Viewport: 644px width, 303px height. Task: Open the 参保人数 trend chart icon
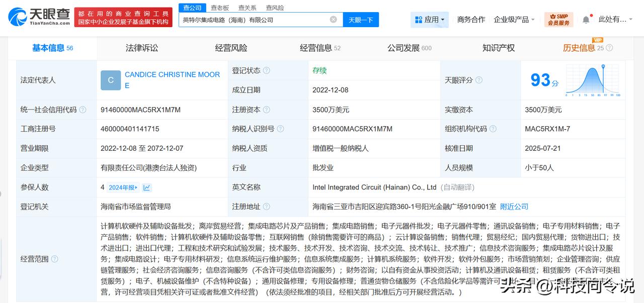click(146, 187)
